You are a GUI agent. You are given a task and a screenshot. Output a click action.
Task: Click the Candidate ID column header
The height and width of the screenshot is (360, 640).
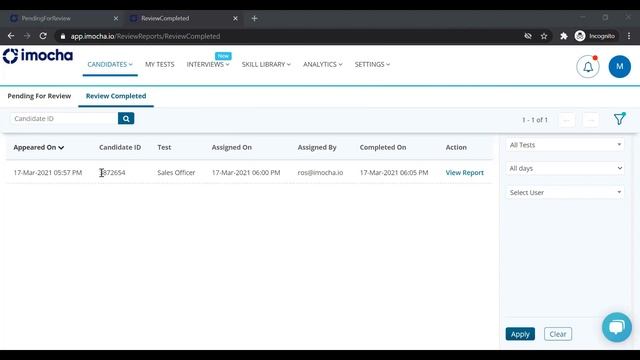pos(120,147)
